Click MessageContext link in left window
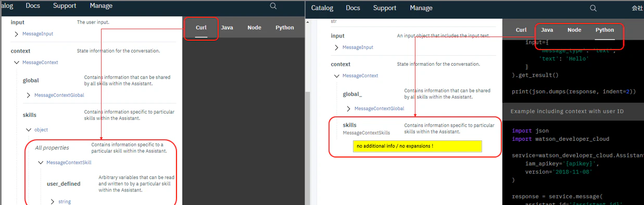The height and width of the screenshot is (205, 644). pyautogui.click(x=40, y=63)
